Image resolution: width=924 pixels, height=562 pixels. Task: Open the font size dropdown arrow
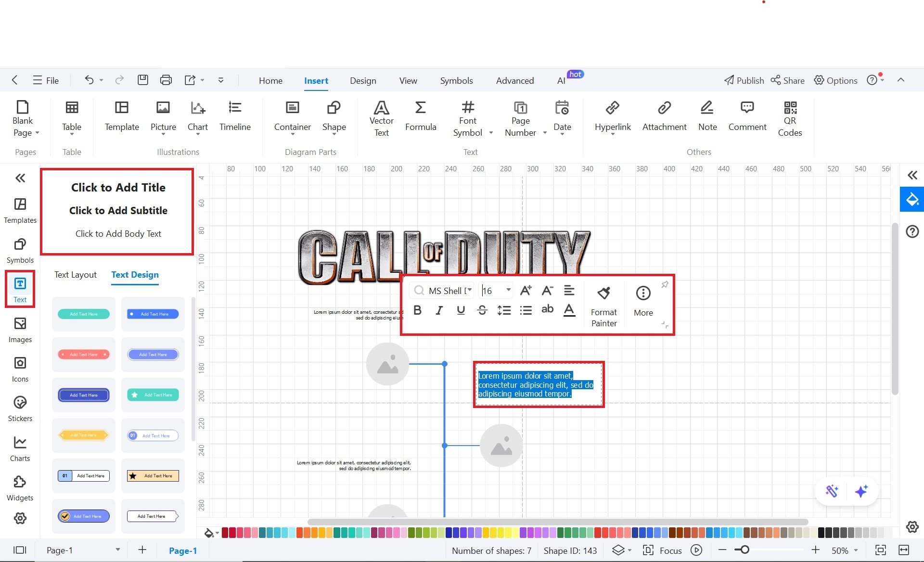pos(508,290)
